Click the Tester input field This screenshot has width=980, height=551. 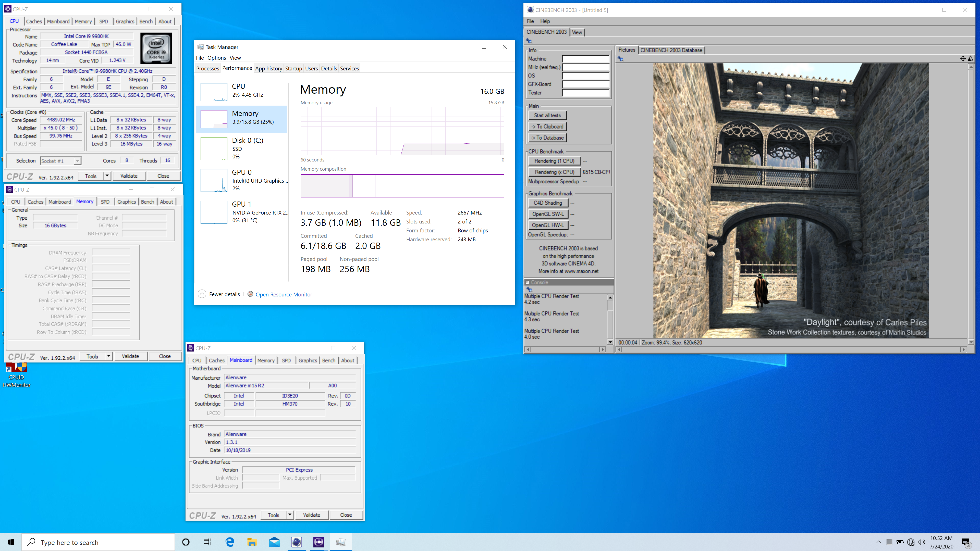tap(585, 92)
